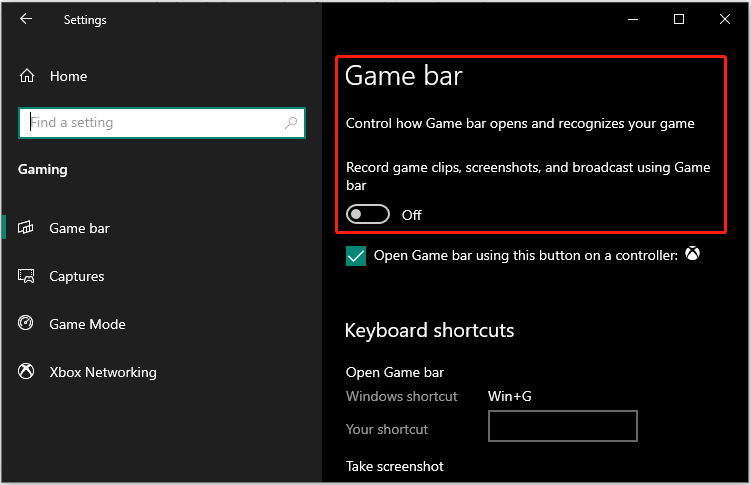
Task: Turn on the Record game clips toggle
Action: click(x=368, y=214)
